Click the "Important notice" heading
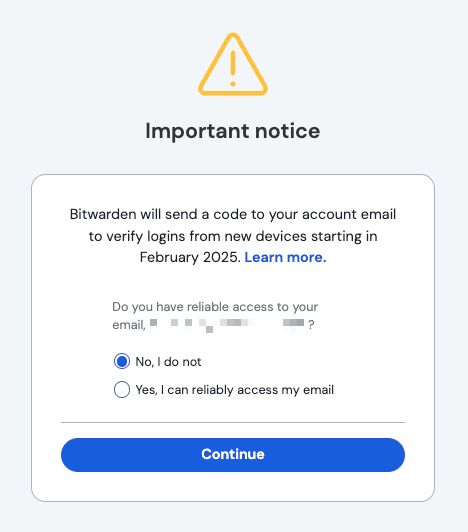 (x=233, y=131)
